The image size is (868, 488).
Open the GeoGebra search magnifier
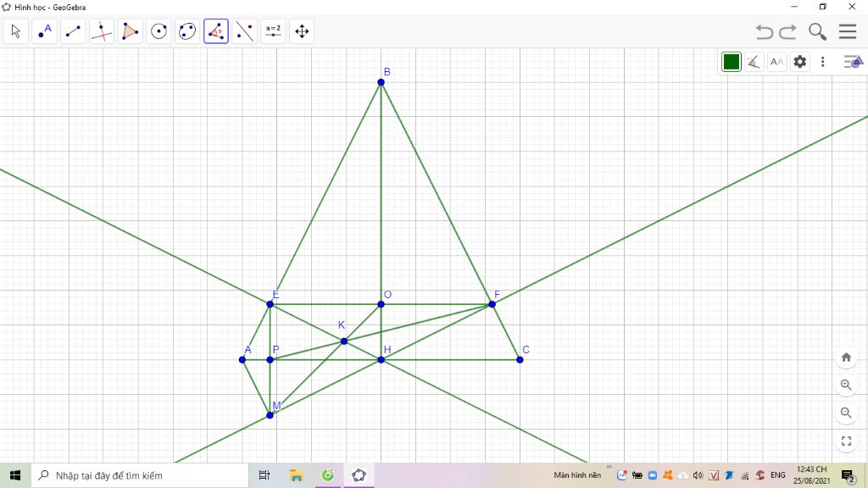click(817, 31)
